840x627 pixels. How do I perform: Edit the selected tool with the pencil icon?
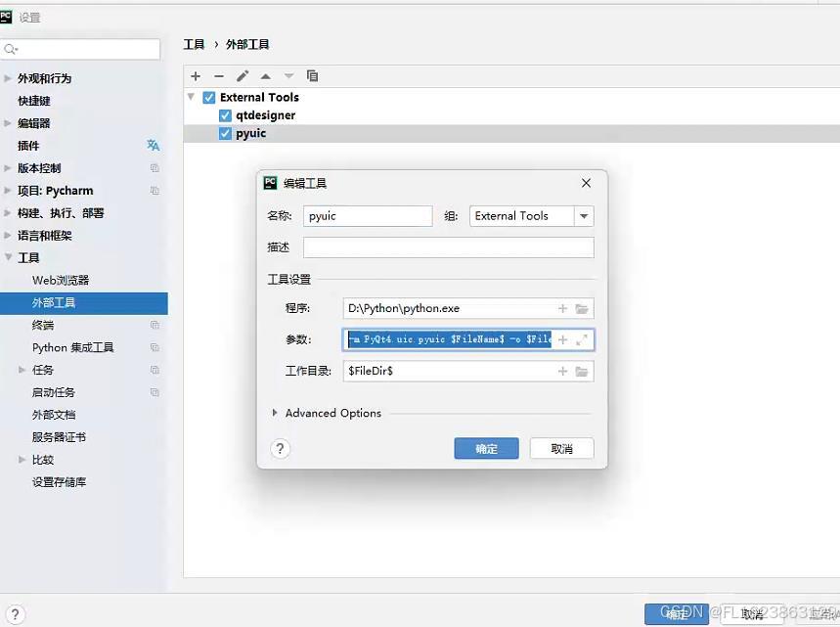tap(243, 76)
